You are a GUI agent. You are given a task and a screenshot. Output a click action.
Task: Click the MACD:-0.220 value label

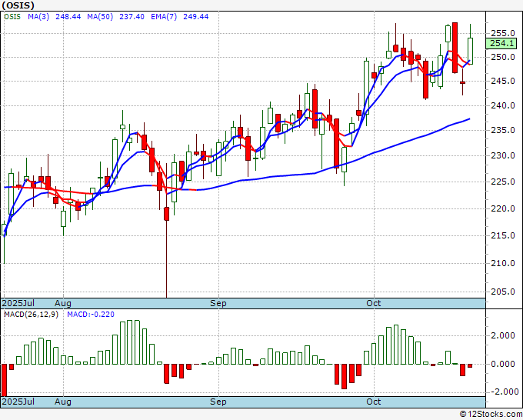pyautogui.click(x=91, y=315)
